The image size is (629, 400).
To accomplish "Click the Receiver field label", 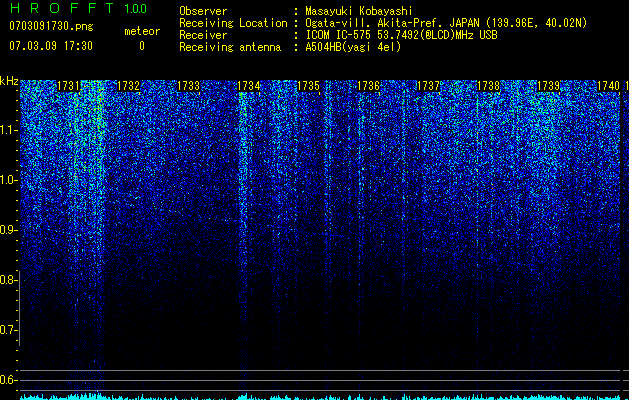I will click(203, 35).
